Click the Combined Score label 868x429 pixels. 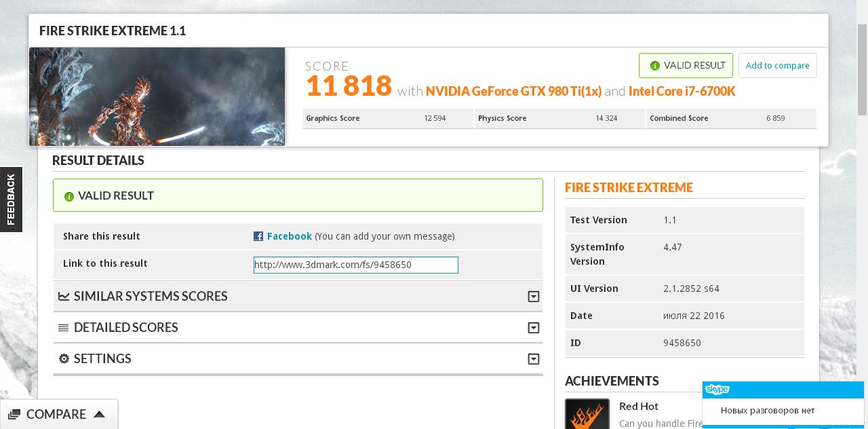point(679,118)
